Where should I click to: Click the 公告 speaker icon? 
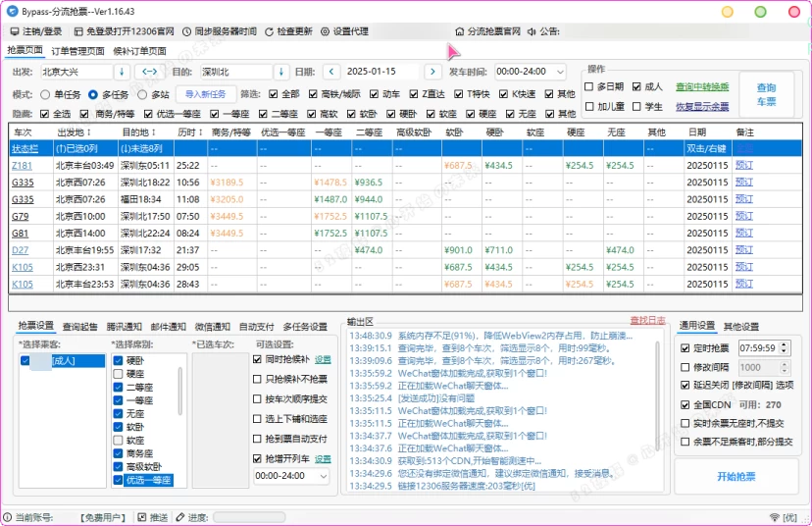(x=532, y=31)
